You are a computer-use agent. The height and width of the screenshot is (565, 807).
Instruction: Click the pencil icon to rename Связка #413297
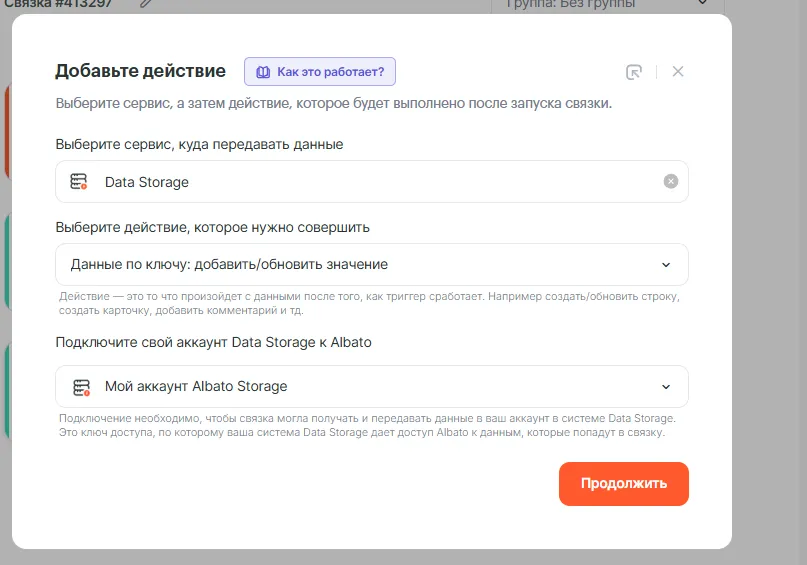click(147, 4)
